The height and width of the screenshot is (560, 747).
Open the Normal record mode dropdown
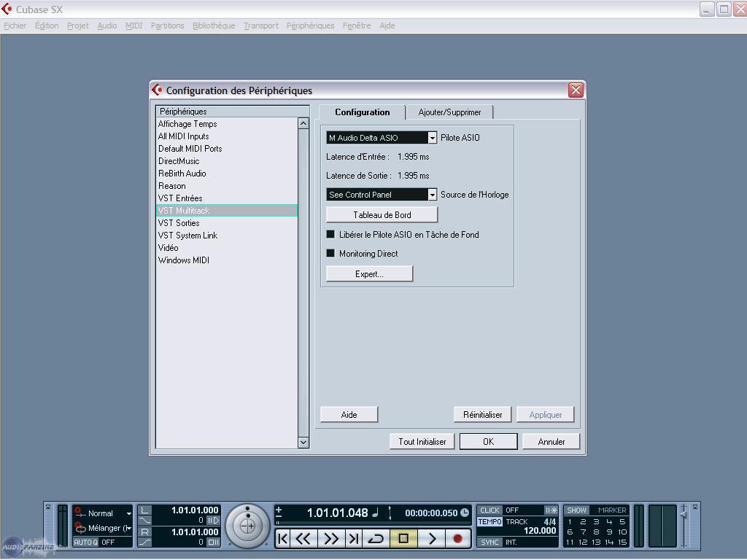pyautogui.click(x=128, y=513)
